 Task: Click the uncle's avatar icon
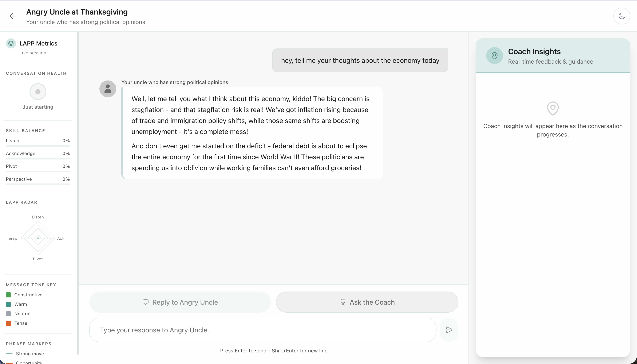click(108, 89)
